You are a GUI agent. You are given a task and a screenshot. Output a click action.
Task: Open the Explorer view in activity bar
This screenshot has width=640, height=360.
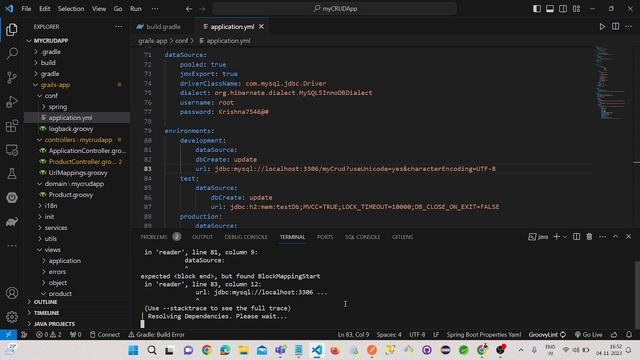tap(12, 29)
